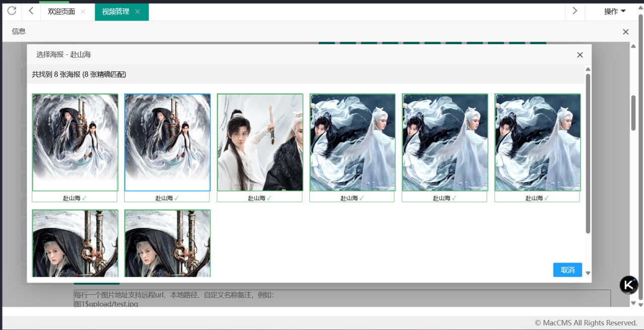
Task: Click the left arrow to scroll tabs back
Action: pos(31,11)
